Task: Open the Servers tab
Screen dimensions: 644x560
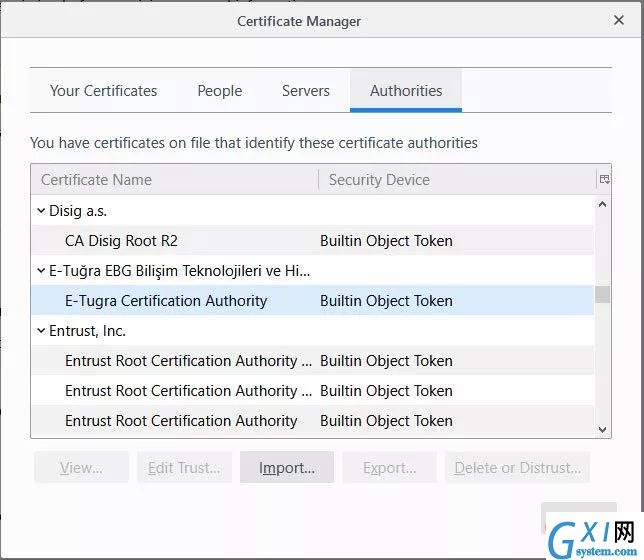Action: point(306,90)
